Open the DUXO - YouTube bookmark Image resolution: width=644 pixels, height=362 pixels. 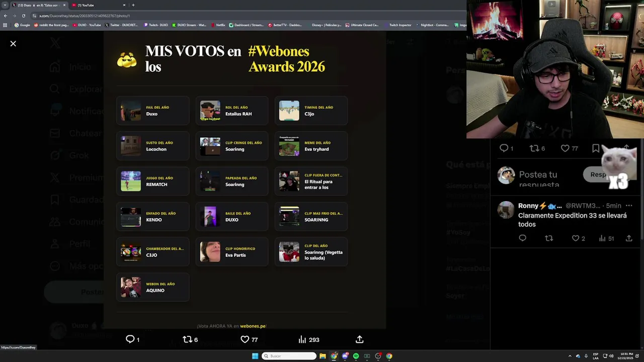pyautogui.click(x=87, y=25)
